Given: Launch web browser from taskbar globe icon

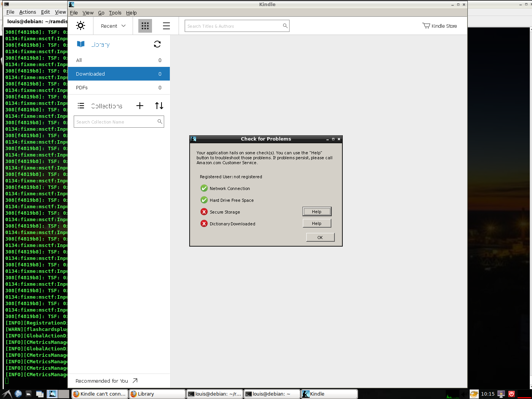Looking at the screenshot, I should click(18, 394).
